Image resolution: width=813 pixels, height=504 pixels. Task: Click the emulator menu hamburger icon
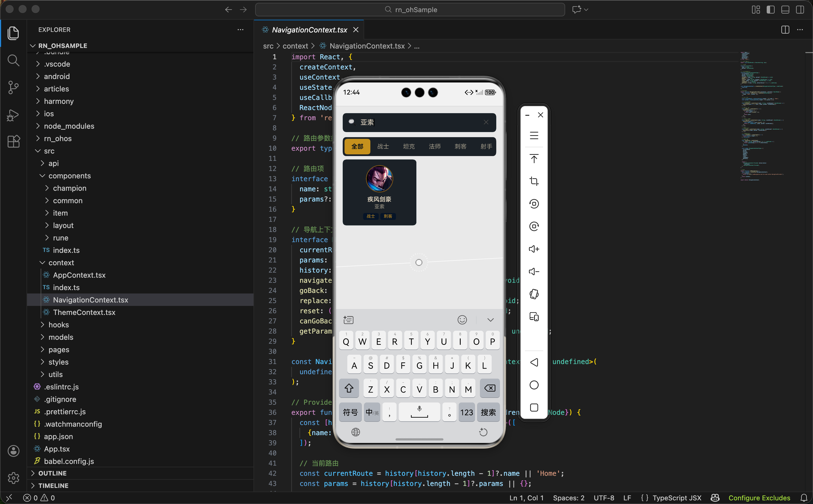(534, 135)
